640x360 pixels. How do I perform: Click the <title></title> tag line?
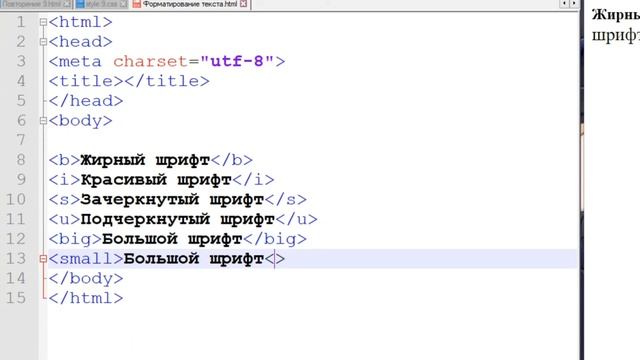click(x=129, y=81)
